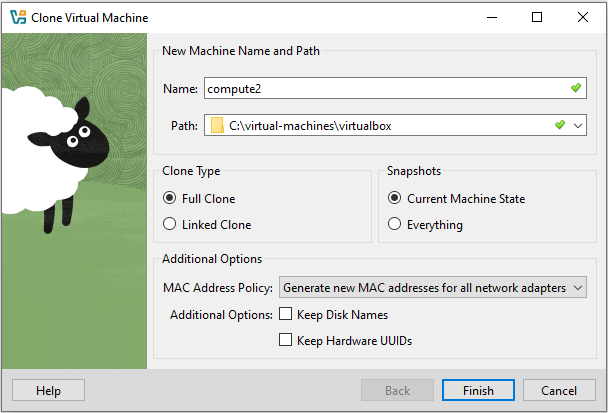Screen dimensions: 608x413
Task: Cancel the clone operation
Action: click(559, 390)
